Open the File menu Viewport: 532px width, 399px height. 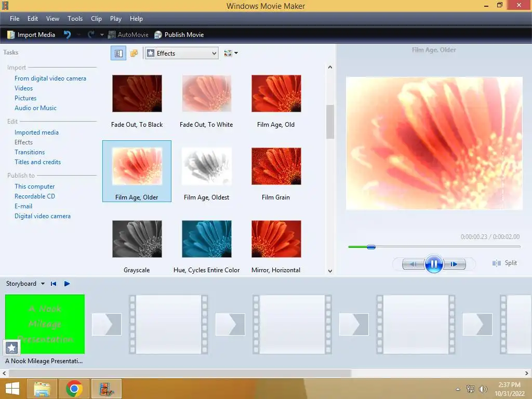tap(15, 19)
